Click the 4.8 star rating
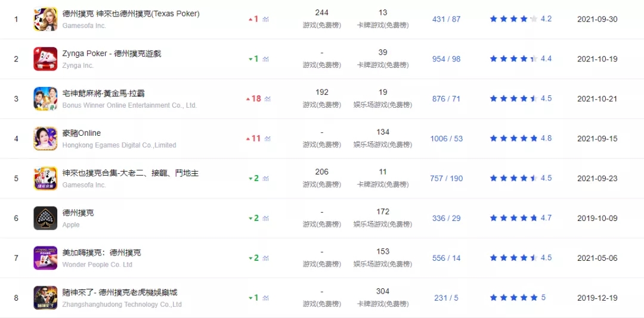 click(521, 138)
